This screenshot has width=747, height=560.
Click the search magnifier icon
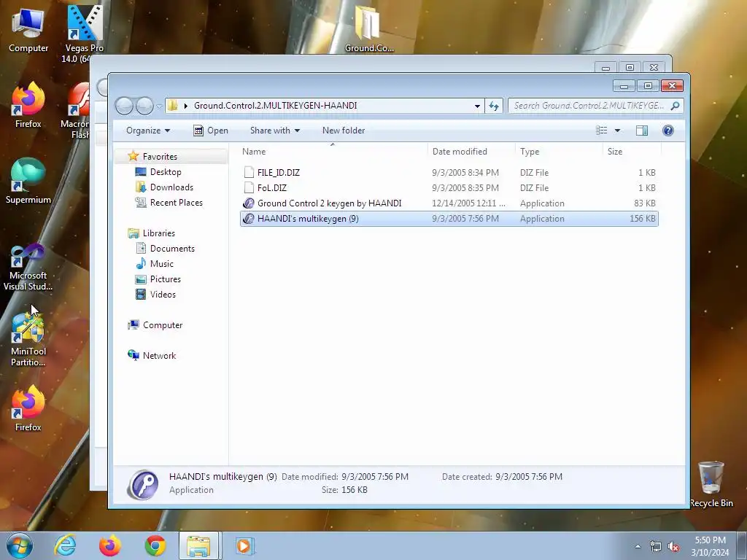pyautogui.click(x=675, y=106)
